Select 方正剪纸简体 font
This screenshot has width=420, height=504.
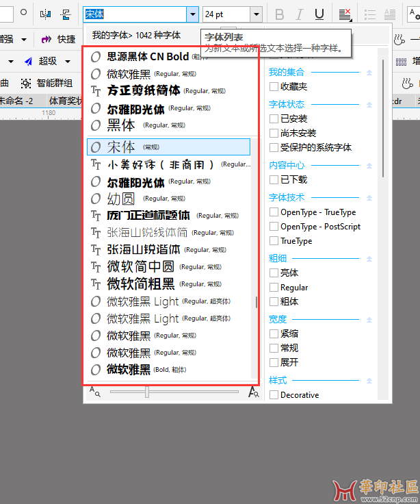169,90
